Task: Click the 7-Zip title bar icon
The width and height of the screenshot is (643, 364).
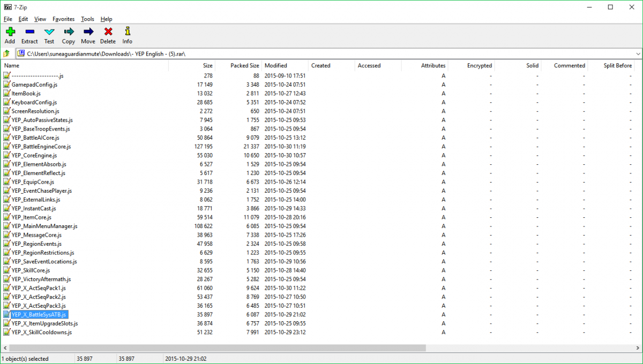Action: coord(7,6)
